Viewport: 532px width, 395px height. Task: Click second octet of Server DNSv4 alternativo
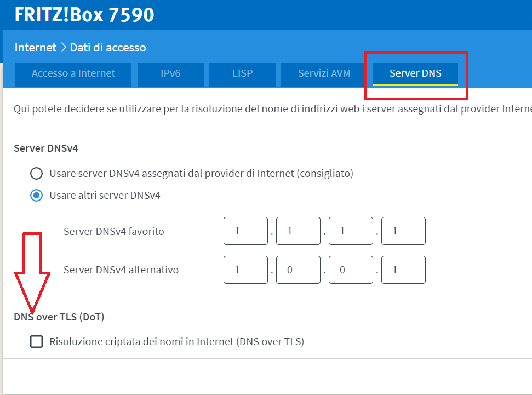coord(298,270)
